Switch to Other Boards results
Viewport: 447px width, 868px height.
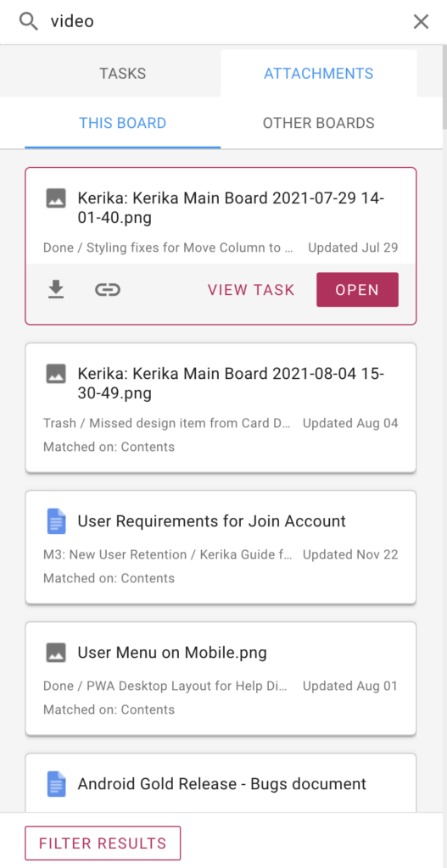pyautogui.click(x=318, y=123)
